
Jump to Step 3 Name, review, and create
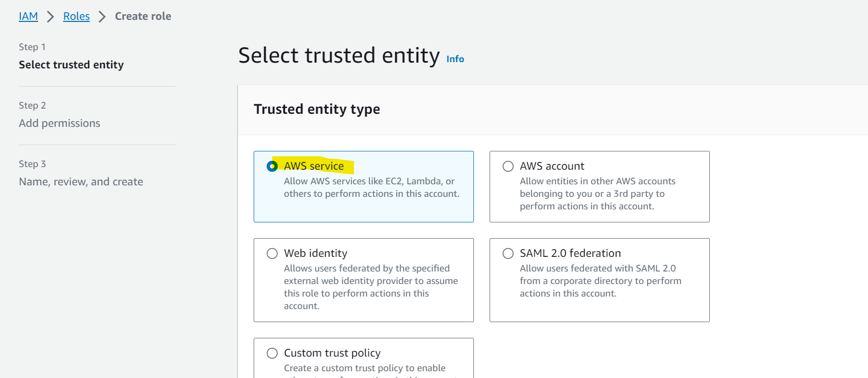[81, 182]
